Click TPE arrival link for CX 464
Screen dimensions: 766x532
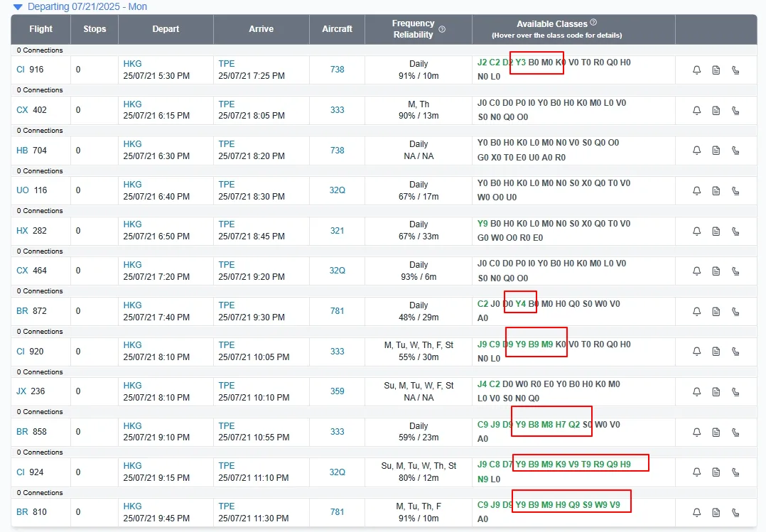(226, 264)
